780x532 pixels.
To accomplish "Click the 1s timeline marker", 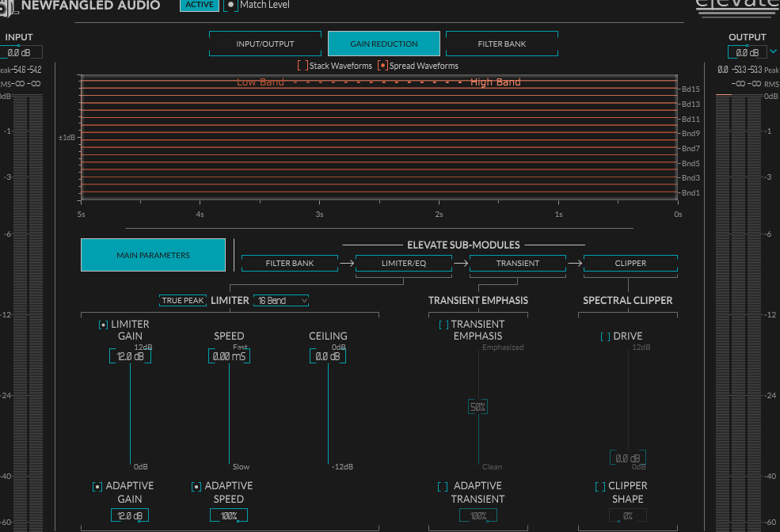I will pos(558,215).
